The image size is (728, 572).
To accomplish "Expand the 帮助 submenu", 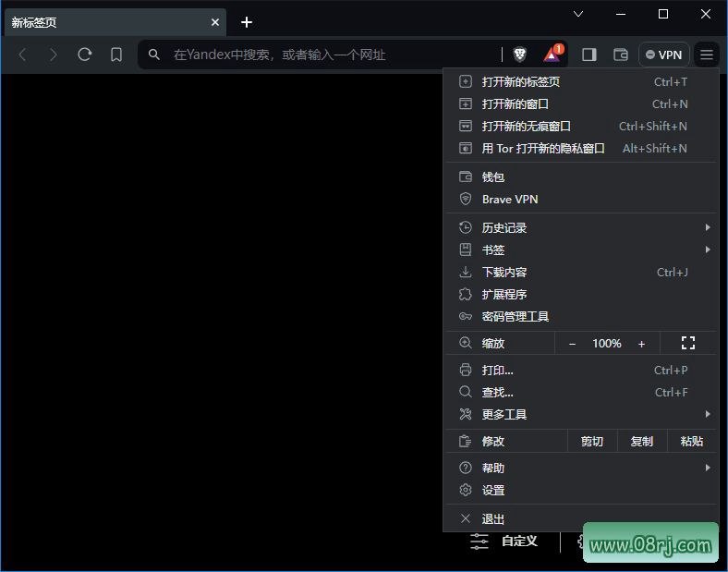I will pyautogui.click(x=580, y=468).
